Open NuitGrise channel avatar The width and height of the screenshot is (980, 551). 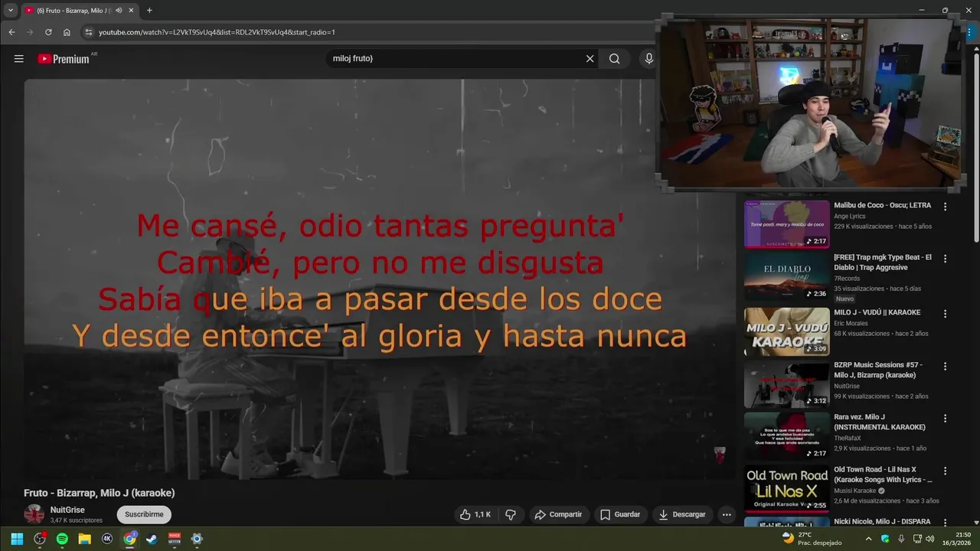(x=34, y=514)
